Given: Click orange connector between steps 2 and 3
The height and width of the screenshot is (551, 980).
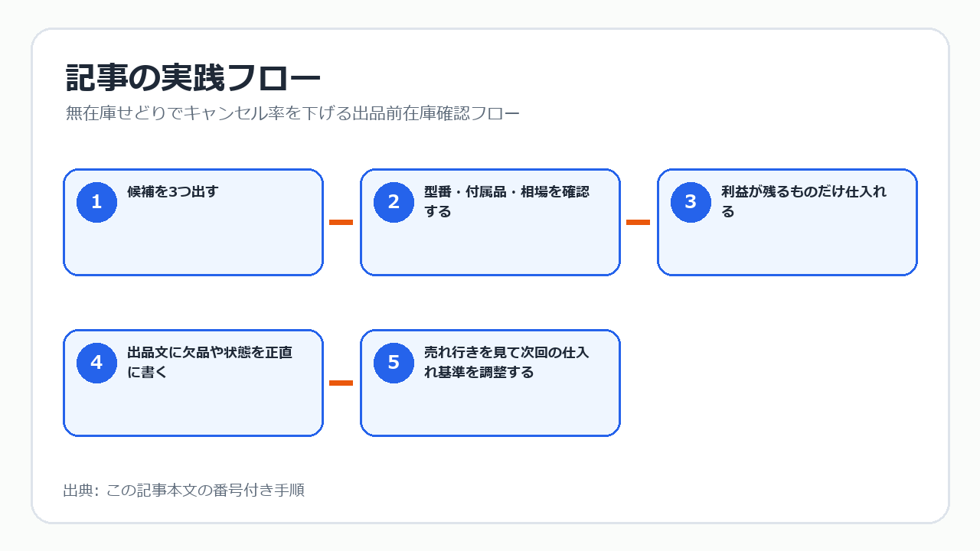Looking at the screenshot, I should tap(638, 222).
